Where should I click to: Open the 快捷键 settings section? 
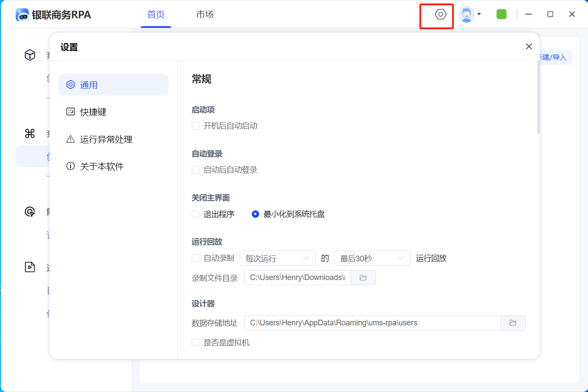[x=93, y=112]
